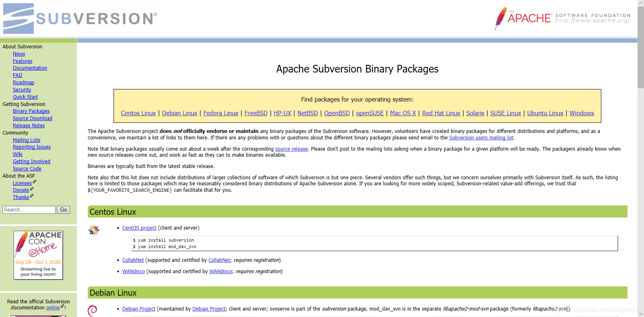644x317 pixels.
Task: Open the Security sidebar link
Action: [22, 90]
